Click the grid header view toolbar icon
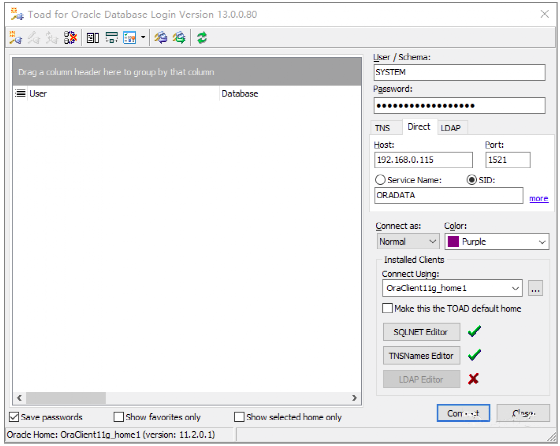Screen dimensions: 560x446 pos(111,37)
